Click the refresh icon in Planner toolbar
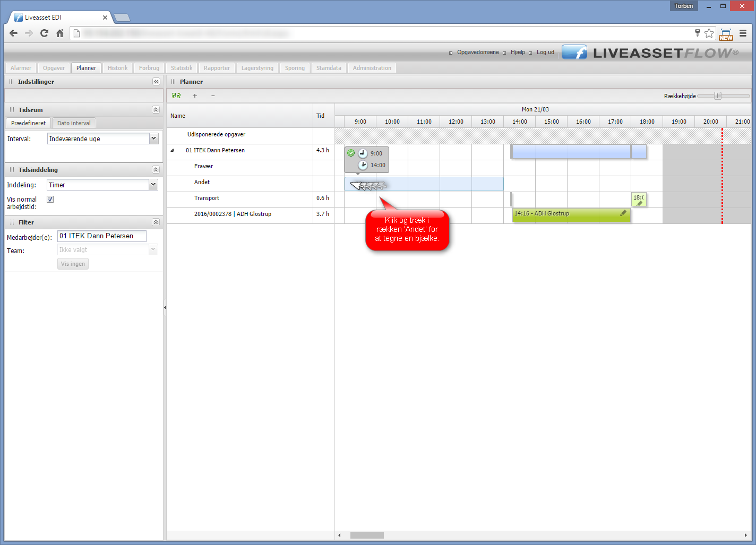The width and height of the screenshot is (756, 545). [x=176, y=96]
